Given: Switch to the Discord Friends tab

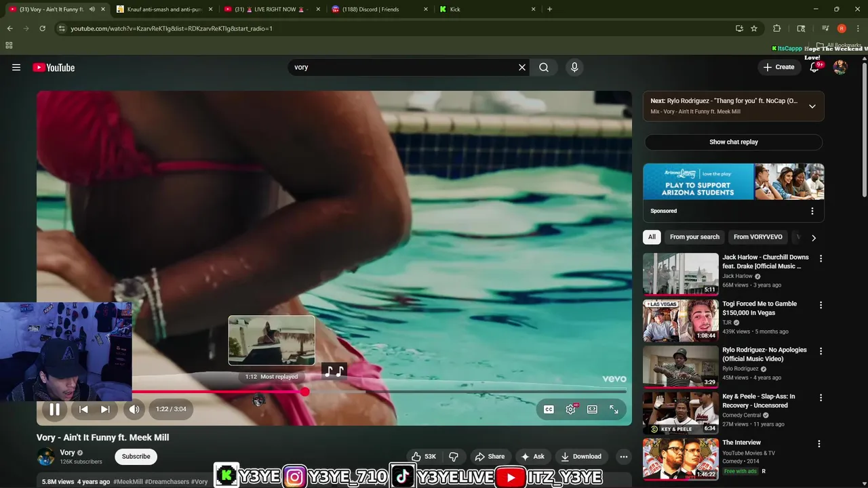Looking at the screenshot, I should coord(378,9).
